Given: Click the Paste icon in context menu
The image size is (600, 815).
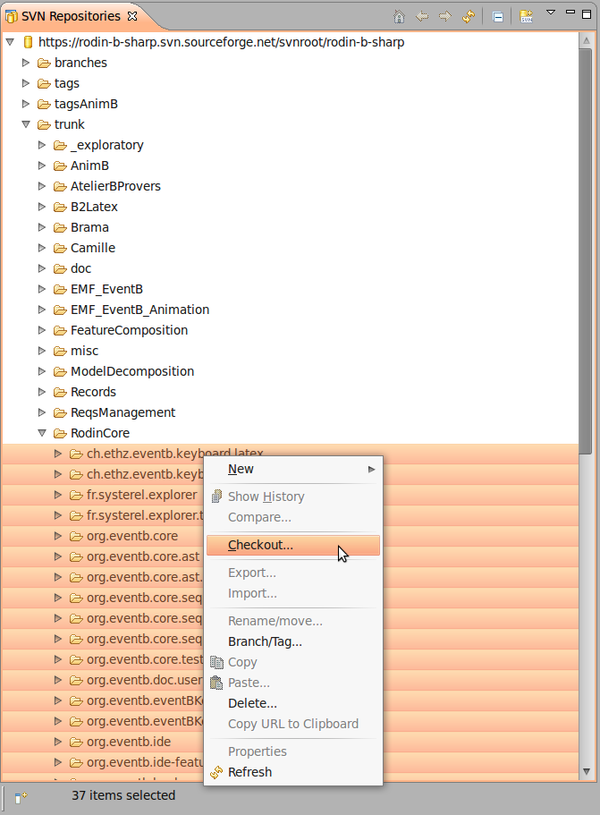Looking at the screenshot, I should (217, 682).
